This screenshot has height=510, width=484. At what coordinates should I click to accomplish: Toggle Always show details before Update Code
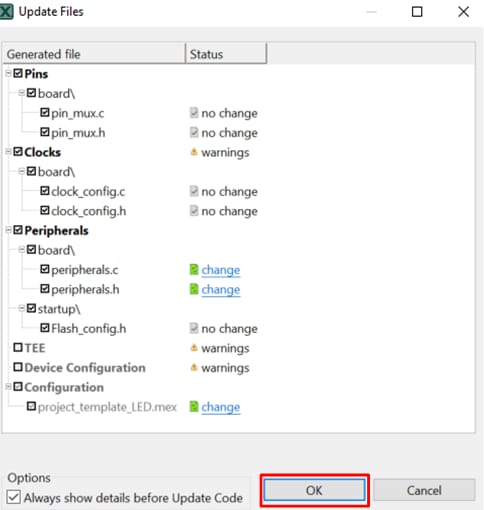coord(14,497)
